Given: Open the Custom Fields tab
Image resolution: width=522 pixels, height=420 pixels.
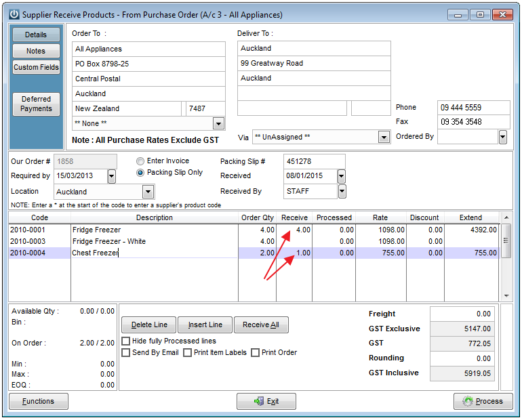Looking at the screenshot, I should (x=36, y=67).
